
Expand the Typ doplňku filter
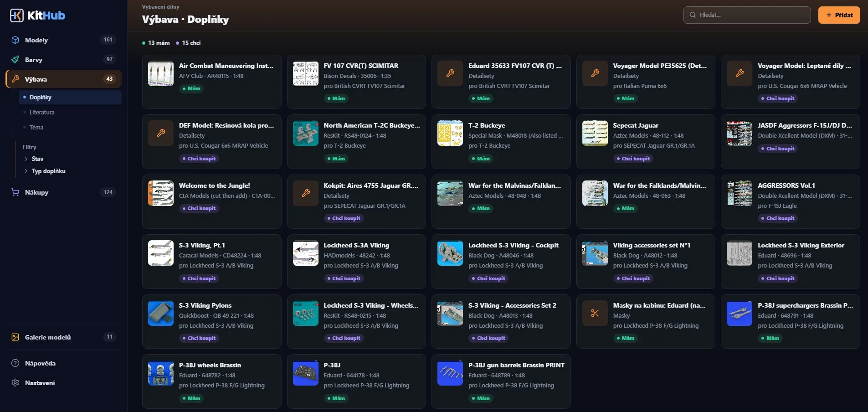(x=45, y=171)
